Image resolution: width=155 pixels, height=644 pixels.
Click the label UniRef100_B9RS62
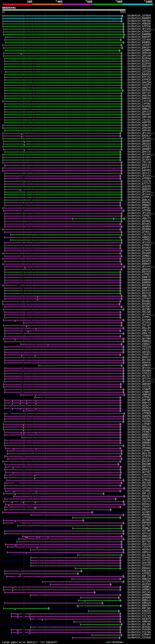[x=139, y=98]
